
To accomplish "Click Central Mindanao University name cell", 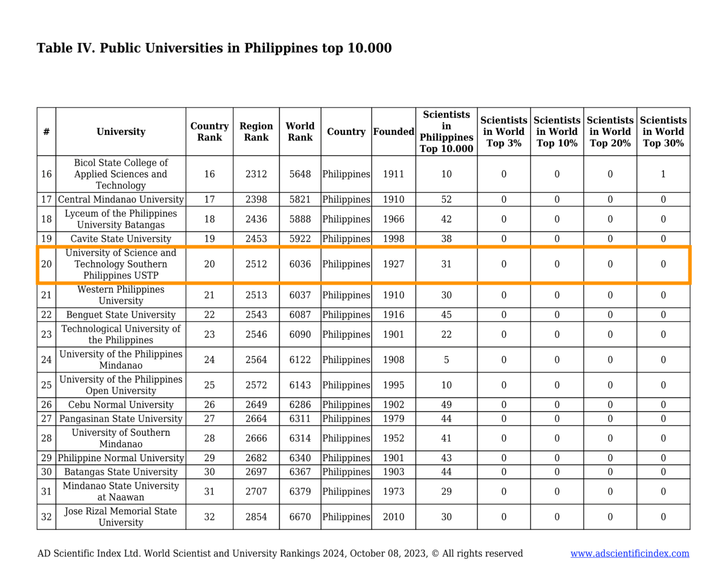I will [121, 199].
